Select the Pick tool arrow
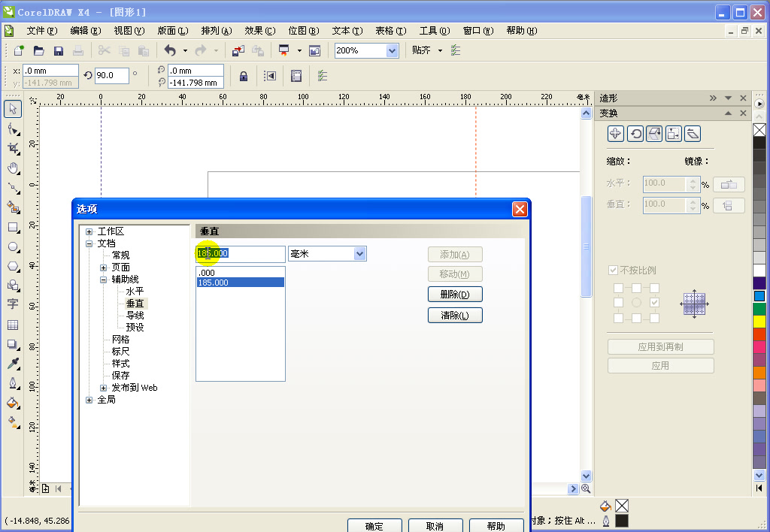 click(13, 108)
